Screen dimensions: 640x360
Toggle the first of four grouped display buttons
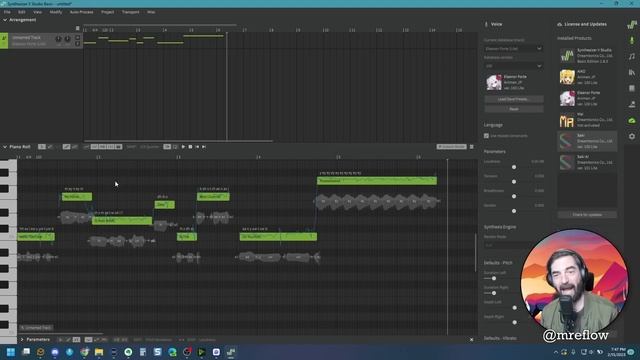94,147
